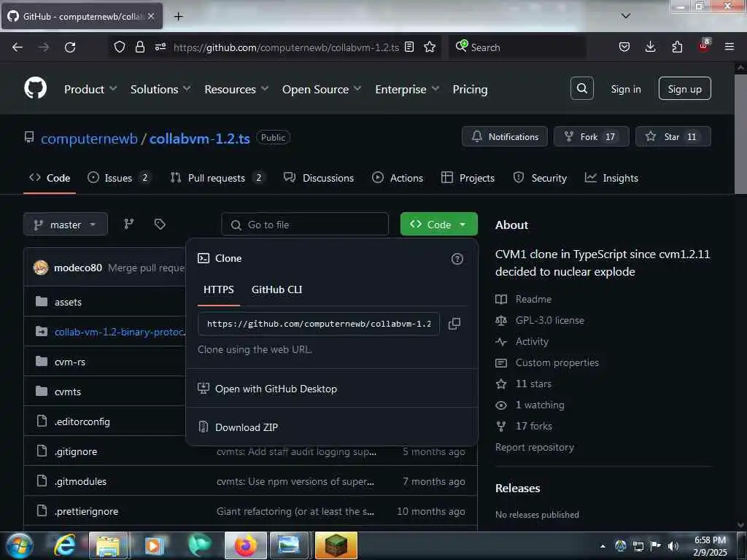Open Insights tab
This screenshot has width=747, height=560.
click(x=611, y=178)
